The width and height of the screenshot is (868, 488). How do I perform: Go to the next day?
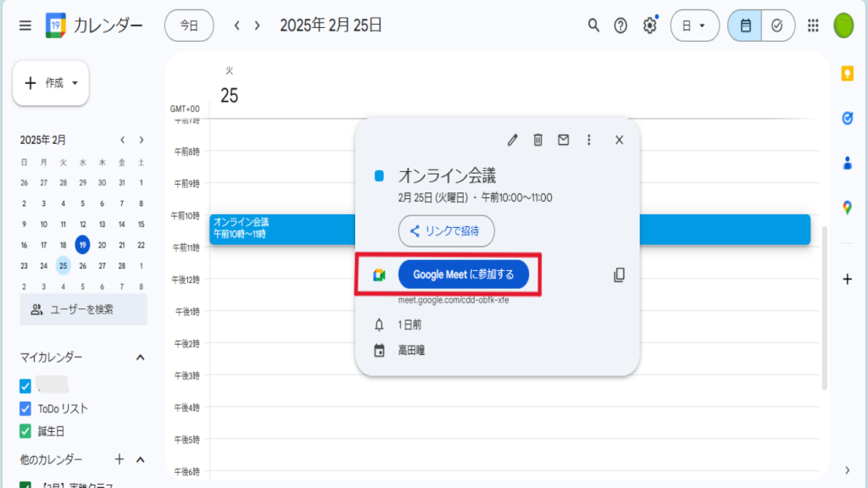257,25
